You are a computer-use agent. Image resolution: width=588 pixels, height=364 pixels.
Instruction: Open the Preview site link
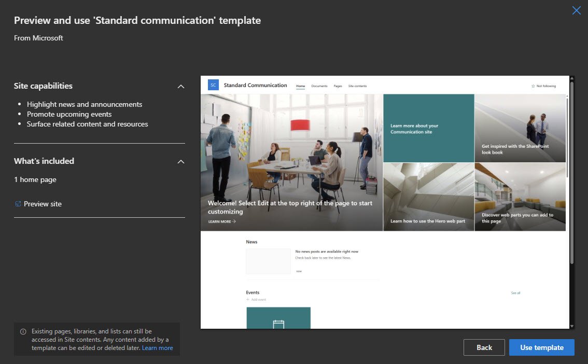43,204
